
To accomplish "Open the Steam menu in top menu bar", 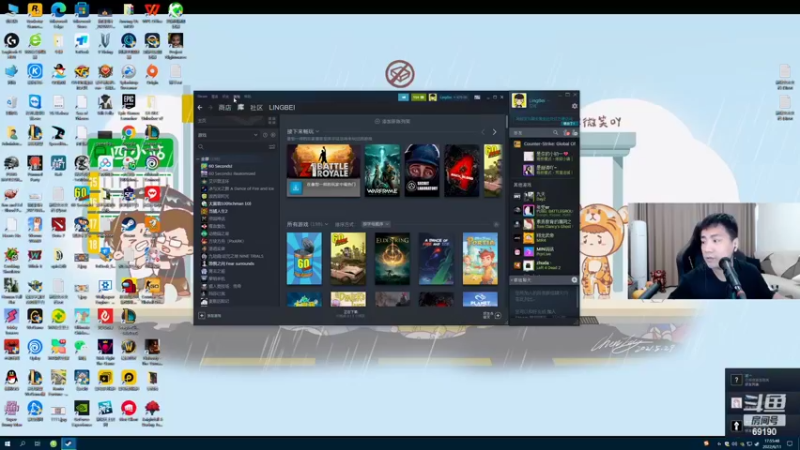I will (202, 96).
